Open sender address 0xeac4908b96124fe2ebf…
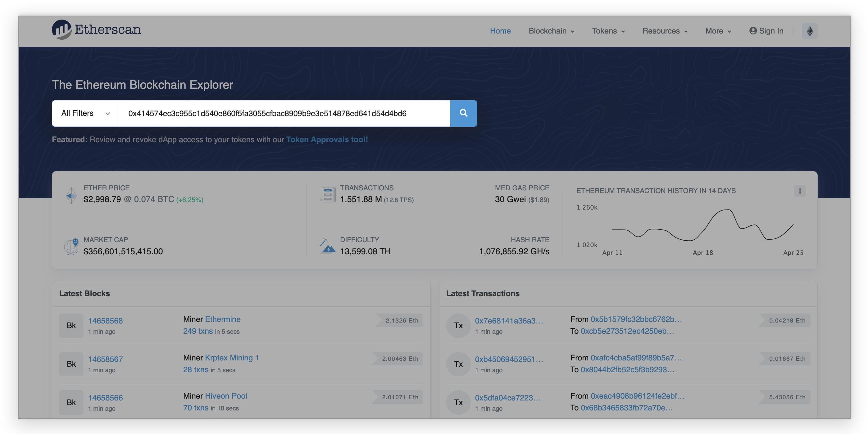868x434 pixels. pos(638,396)
